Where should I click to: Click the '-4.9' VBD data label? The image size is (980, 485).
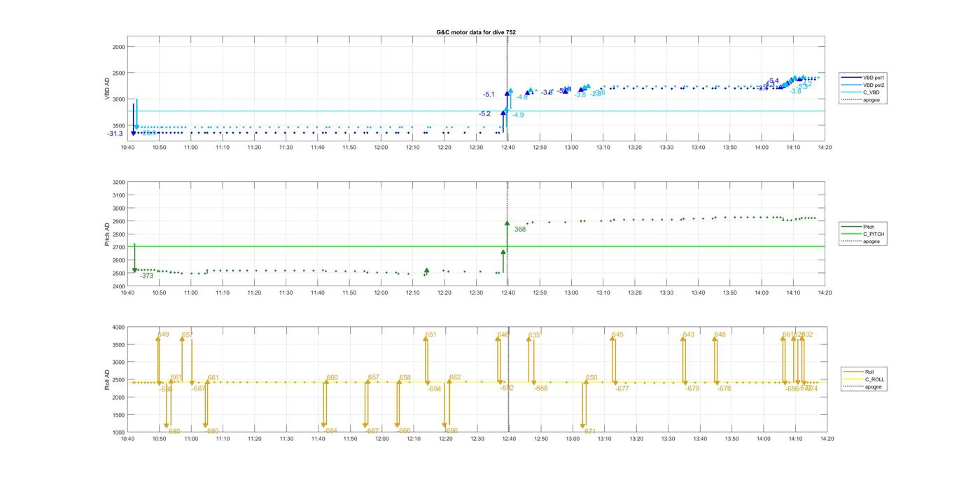coord(518,115)
